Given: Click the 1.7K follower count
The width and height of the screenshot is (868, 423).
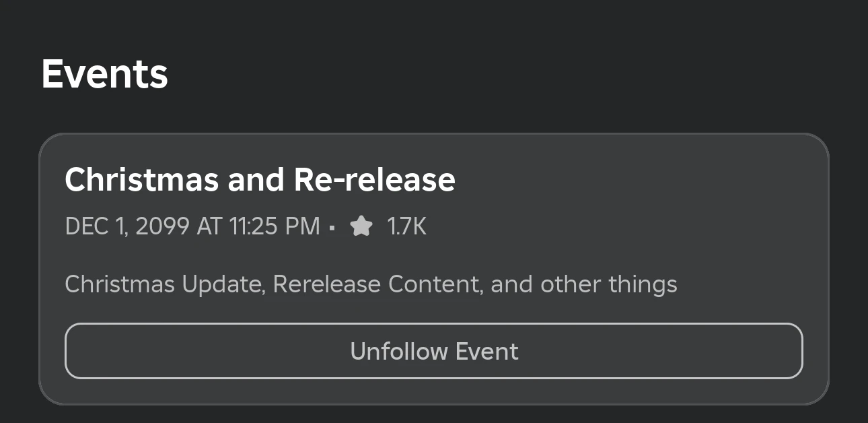Looking at the screenshot, I should 406,226.
